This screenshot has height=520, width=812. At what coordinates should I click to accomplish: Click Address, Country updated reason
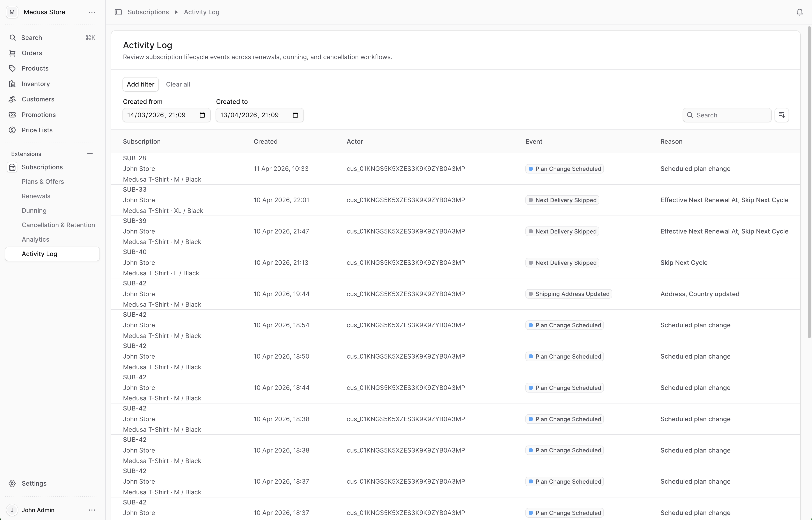coord(700,294)
